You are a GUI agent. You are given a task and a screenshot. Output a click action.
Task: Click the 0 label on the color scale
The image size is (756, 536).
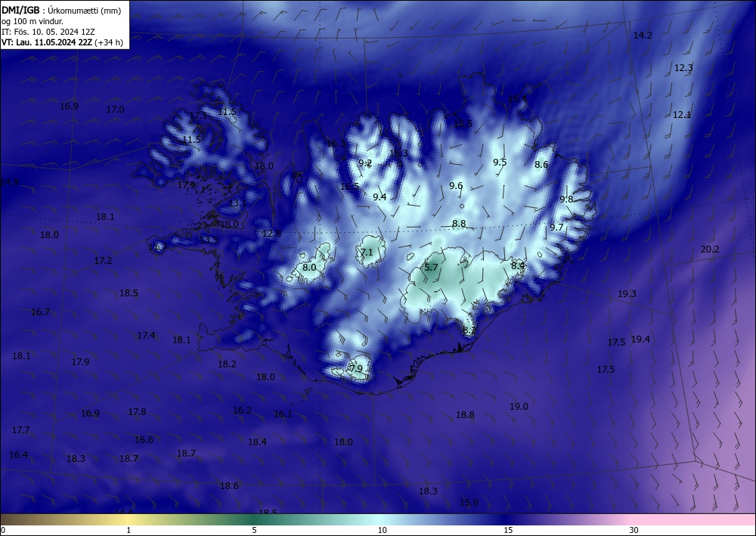[3, 530]
